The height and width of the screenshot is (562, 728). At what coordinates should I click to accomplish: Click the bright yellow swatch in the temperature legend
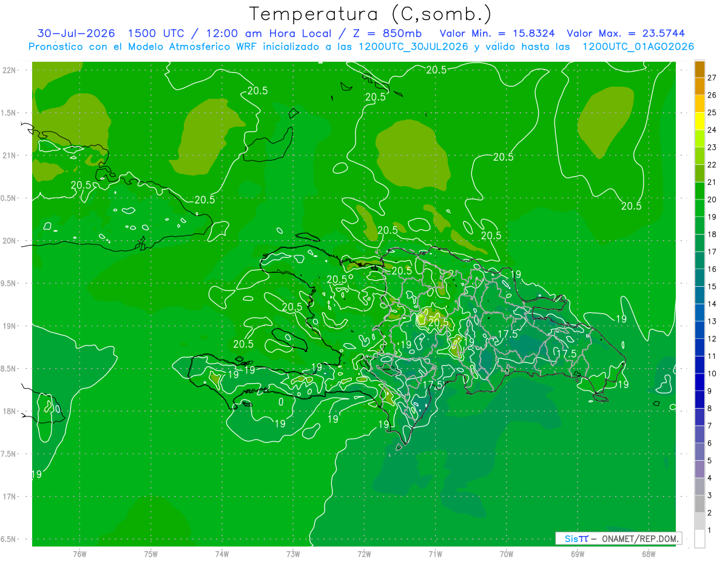click(x=699, y=121)
